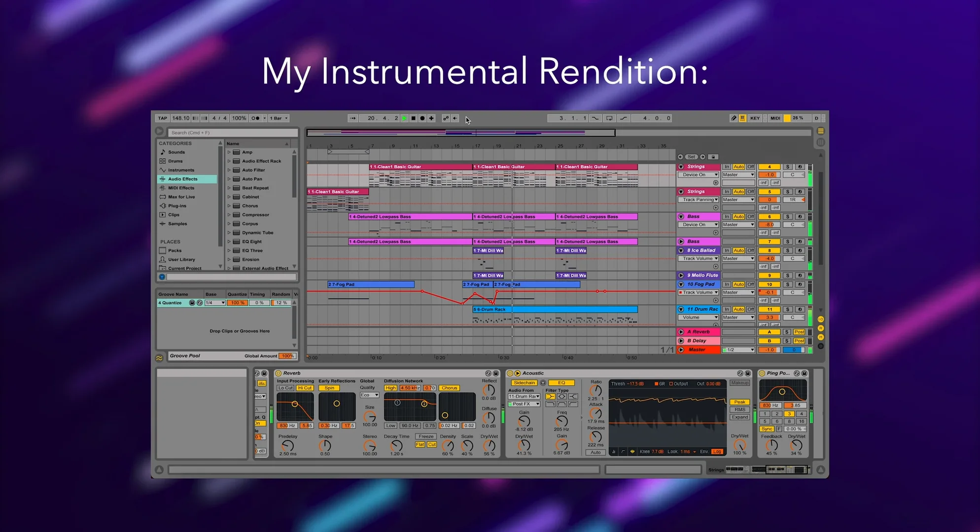Toggle Freeze in the Reverb device

coord(426,436)
